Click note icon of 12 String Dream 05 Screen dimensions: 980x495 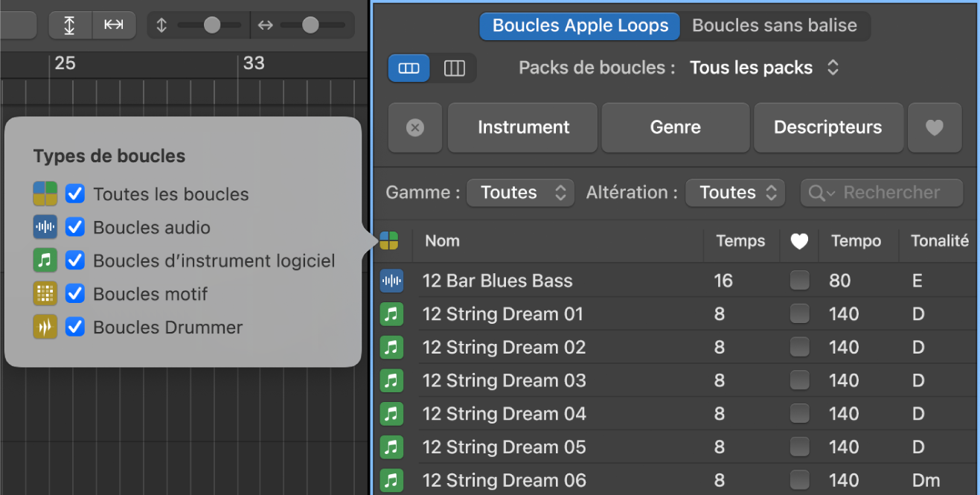(x=391, y=447)
